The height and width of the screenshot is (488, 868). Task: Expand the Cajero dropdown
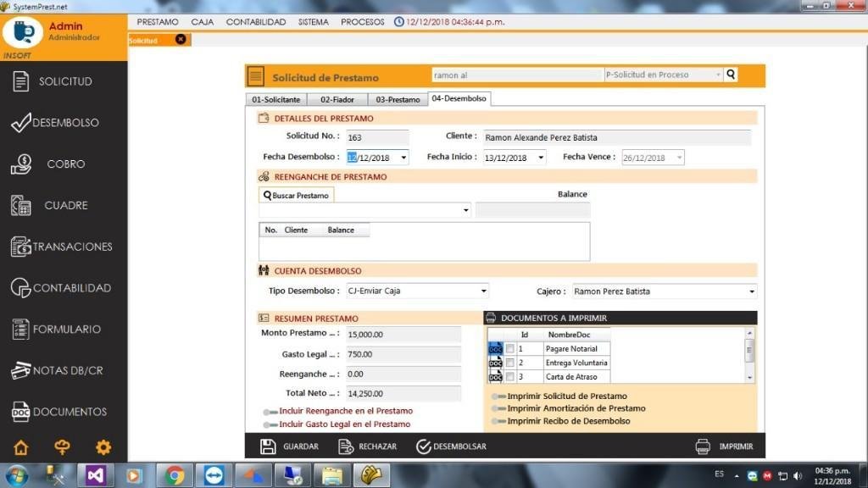751,291
